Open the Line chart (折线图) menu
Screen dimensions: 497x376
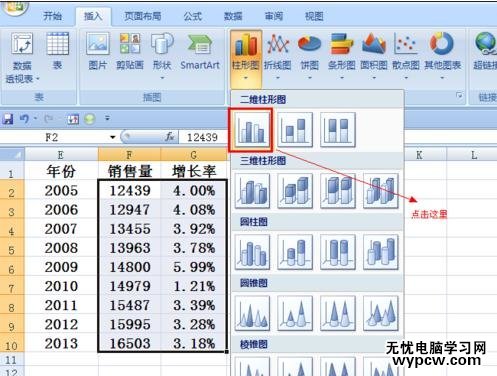tap(277, 56)
